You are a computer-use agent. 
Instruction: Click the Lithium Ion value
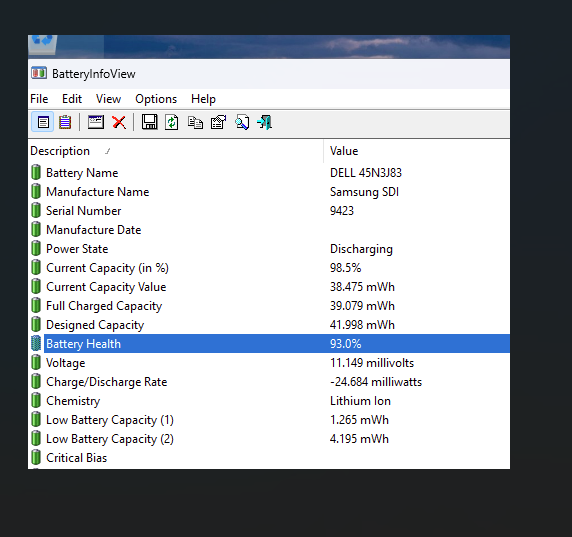pyautogui.click(x=360, y=401)
